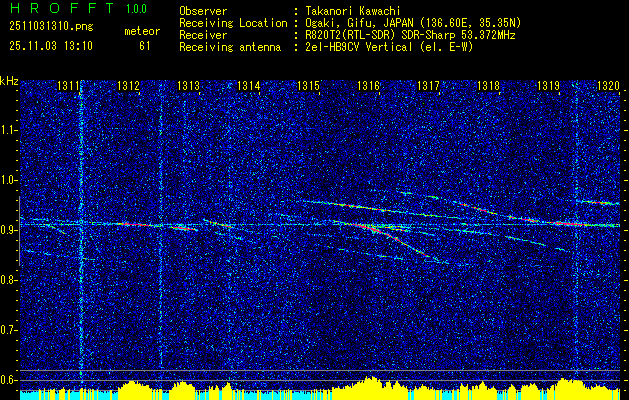629x400 pixels.
Task: Click the HROFFT 1.0.0 title text
Action: point(79,8)
